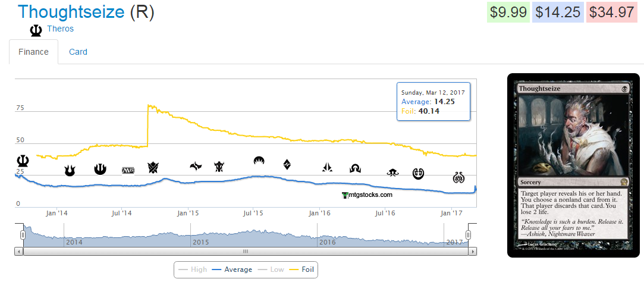Click the Theros set symbol beside the Theros link
The width and height of the screenshot is (644, 282).
coord(36,30)
